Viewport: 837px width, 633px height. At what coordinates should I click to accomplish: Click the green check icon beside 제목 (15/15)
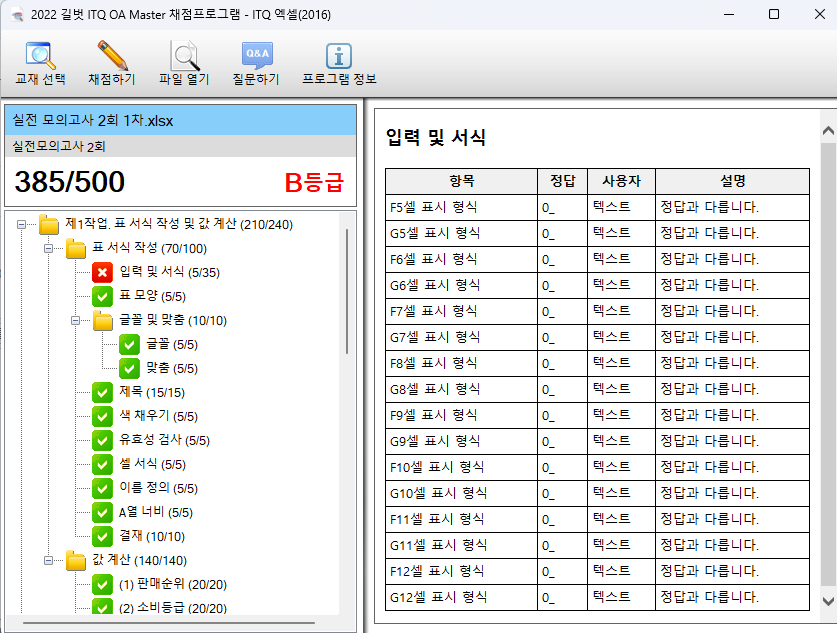(x=102, y=393)
